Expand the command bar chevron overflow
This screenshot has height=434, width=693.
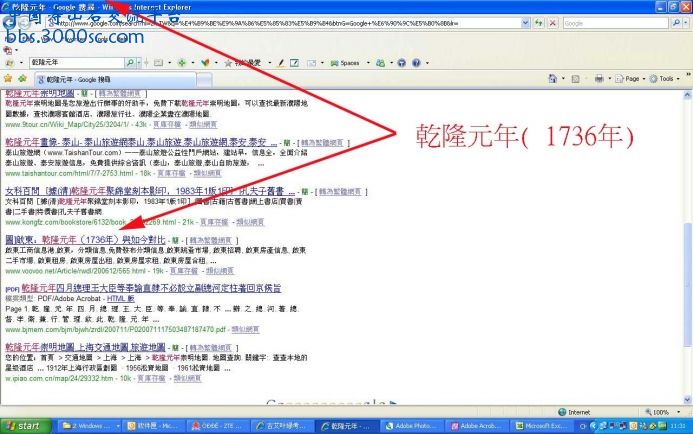(x=688, y=75)
